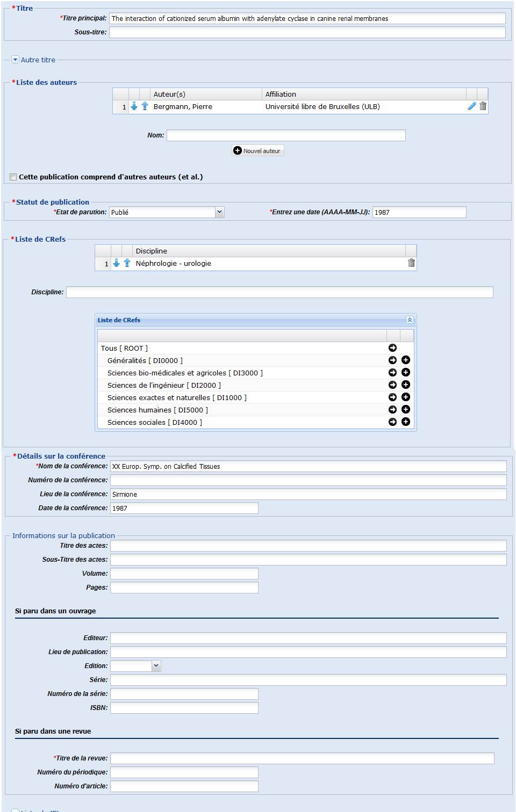Navigate into Tous [ ROOT ] arrow

[x=392, y=348]
